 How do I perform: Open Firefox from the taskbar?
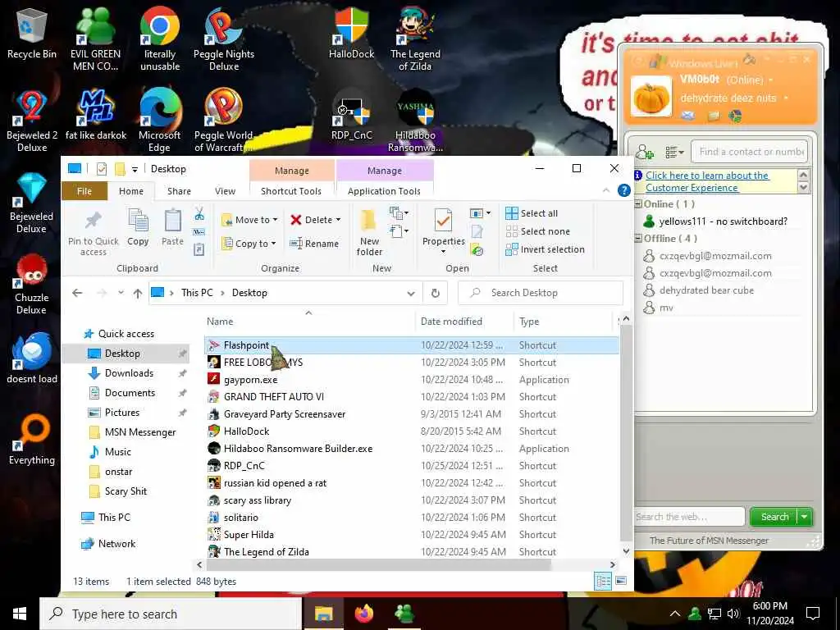(363, 614)
